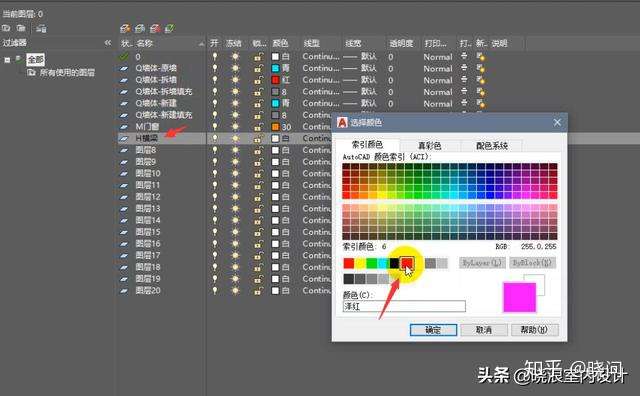This screenshot has height=396, width=640.
Task: Toggle freeze sun icon for H横梁 layer
Action: [x=235, y=139]
